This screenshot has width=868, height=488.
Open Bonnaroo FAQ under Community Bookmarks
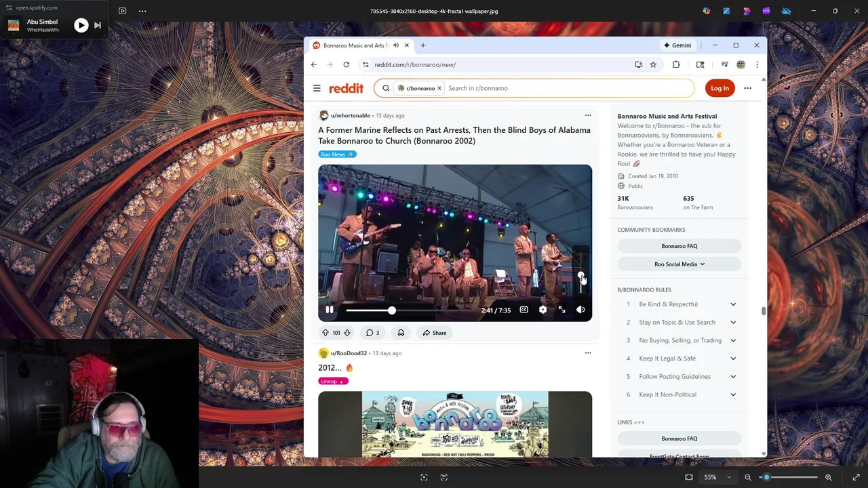pos(679,246)
